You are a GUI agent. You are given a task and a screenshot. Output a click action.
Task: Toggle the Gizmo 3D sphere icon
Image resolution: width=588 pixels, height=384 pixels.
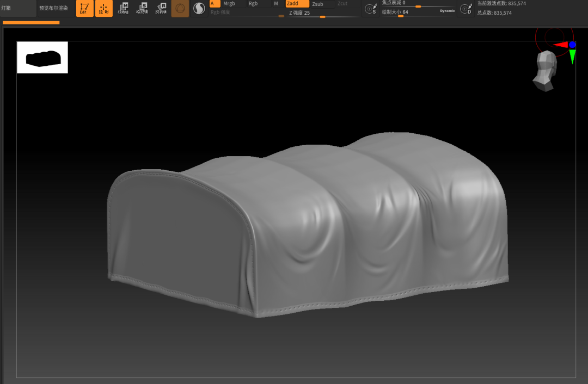pyautogui.click(x=180, y=8)
